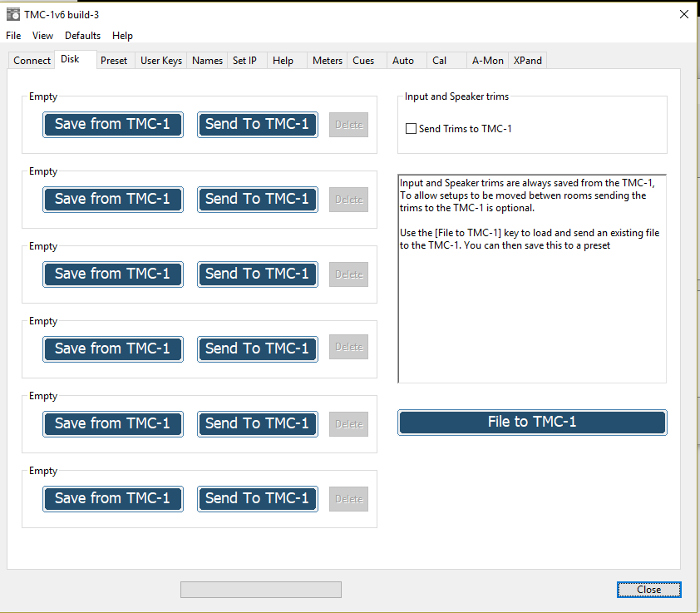Image resolution: width=700 pixels, height=613 pixels.
Task: Click Save from TMC-1 in first slot
Action: coord(113,125)
